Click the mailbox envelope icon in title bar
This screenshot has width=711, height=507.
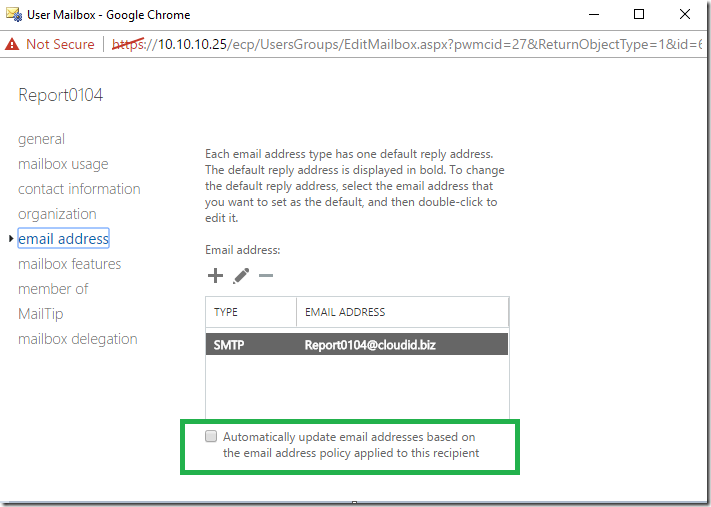click(14, 15)
